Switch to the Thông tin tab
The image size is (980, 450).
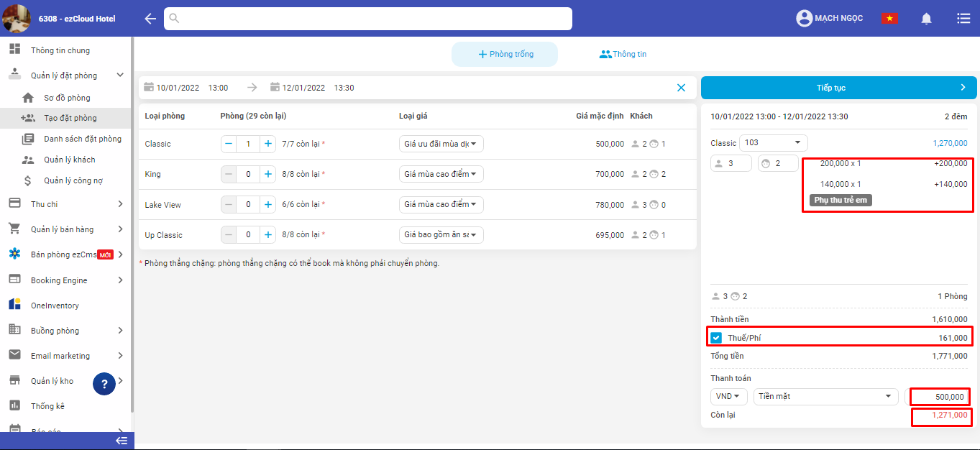[623, 54]
